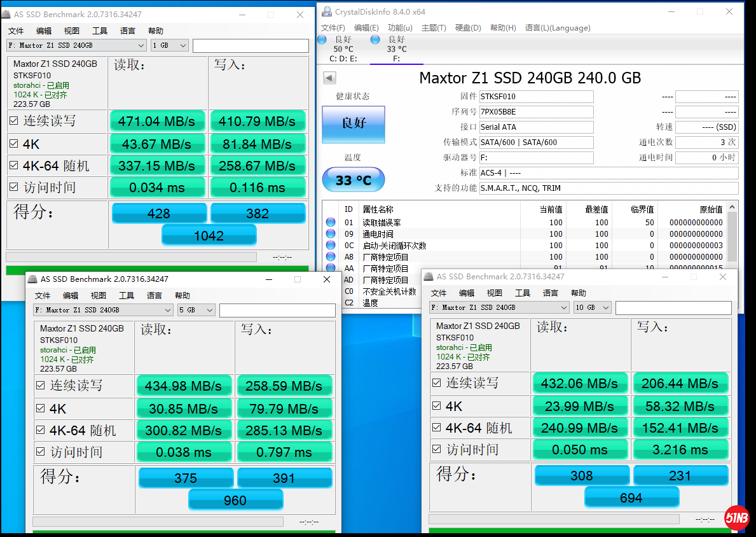Toggle 4K-64 随机 checkbox in 5 GB window

[40, 431]
